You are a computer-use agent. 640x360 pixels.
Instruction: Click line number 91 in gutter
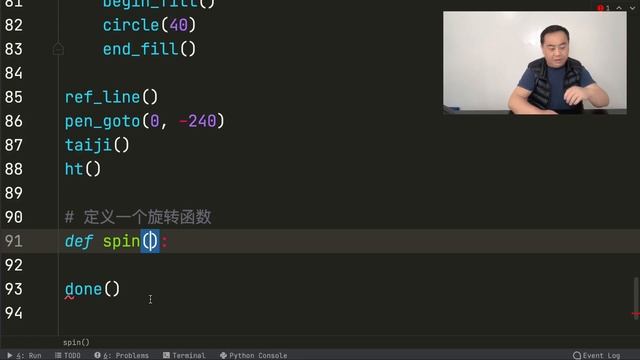(x=14, y=241)
